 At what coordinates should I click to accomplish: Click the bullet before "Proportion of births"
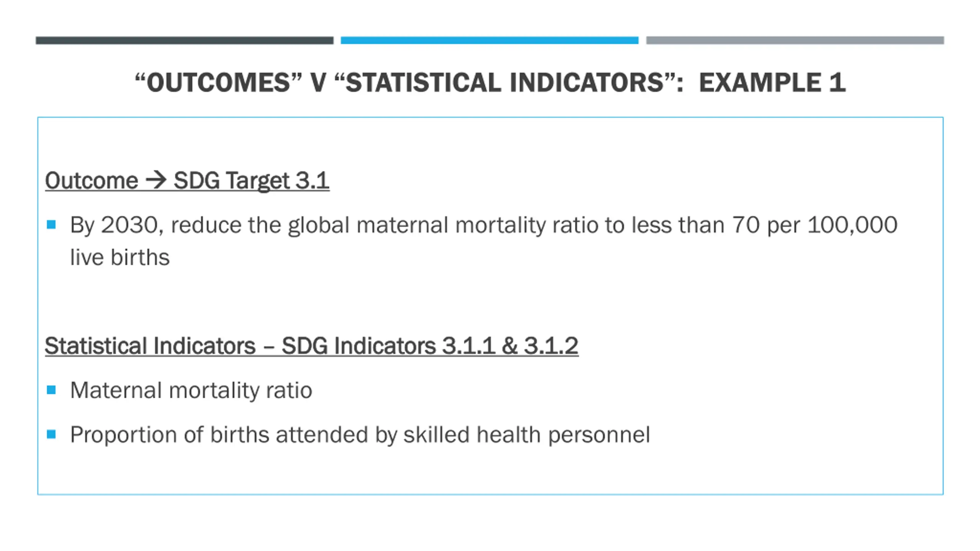(51, 434)
